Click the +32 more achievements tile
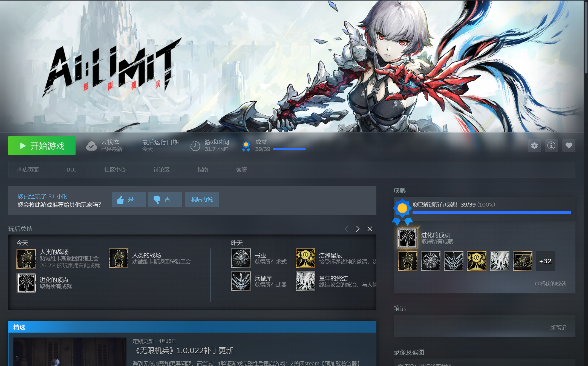This screenshot has width=588, height=366. [546, 261]
